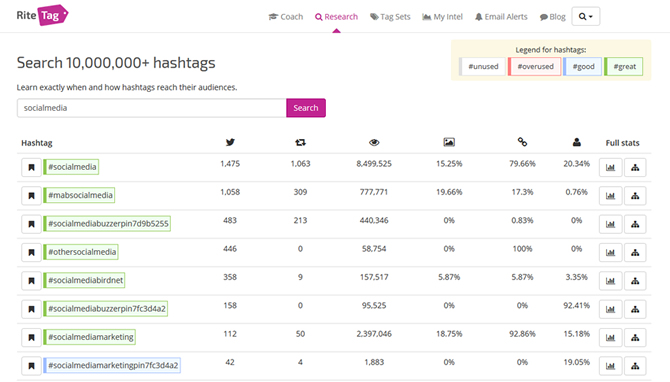Bookmark #socialmediamarketingpin7fc3d4a2 hashtag
Screen dimensions: 670x382
point(31,366)
